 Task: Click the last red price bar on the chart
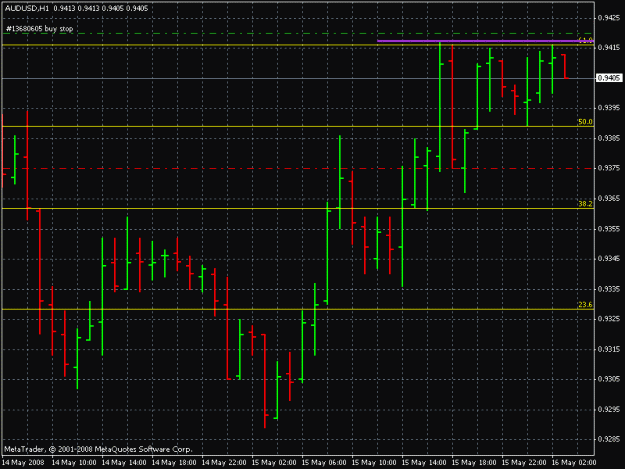click(565, 66)
